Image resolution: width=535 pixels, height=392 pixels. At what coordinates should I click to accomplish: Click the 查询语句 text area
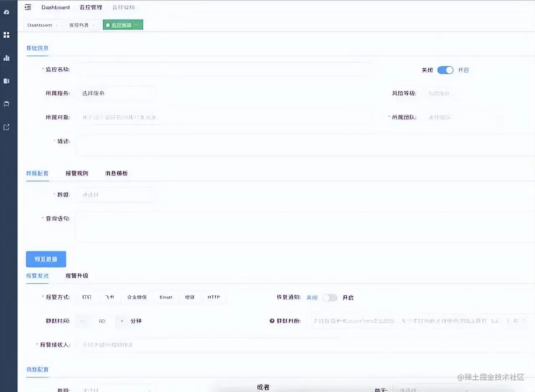point(305,227)
